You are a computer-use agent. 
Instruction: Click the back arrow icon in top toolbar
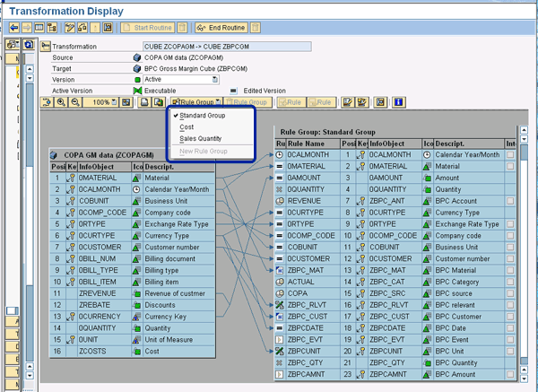13,27
